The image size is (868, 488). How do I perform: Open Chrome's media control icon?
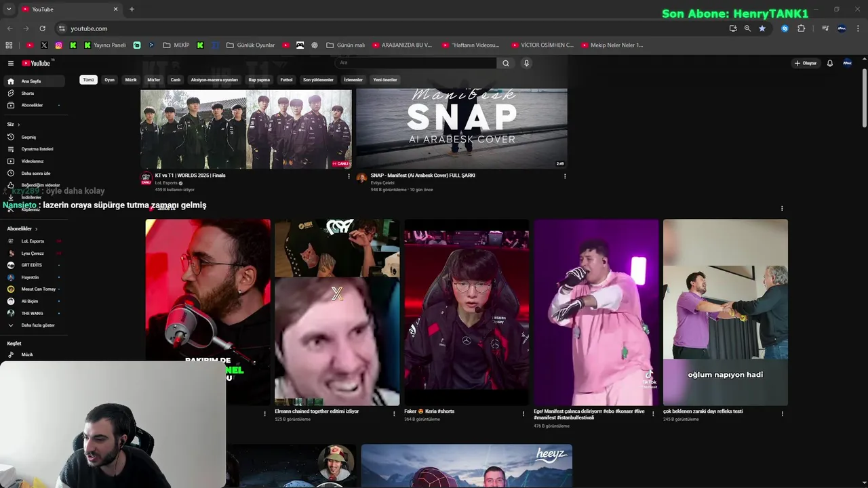825,28
